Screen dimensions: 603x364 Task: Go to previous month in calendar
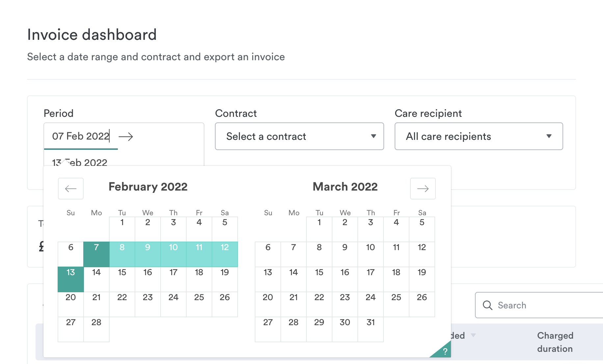coord(71,189)
